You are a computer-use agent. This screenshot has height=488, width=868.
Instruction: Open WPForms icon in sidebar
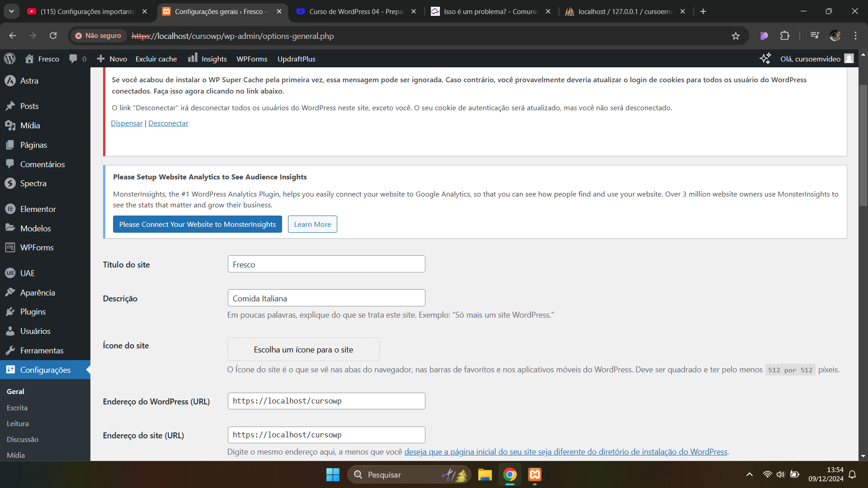[10, 248]
